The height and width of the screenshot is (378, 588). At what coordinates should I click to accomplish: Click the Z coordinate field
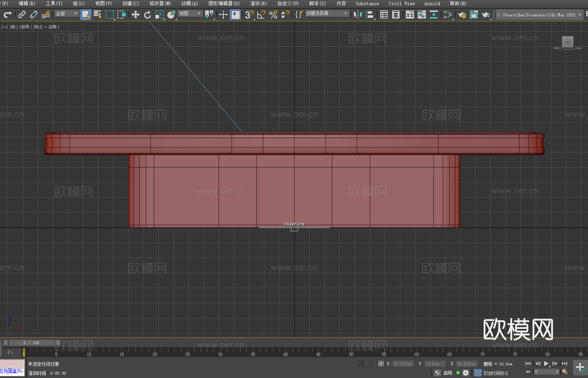466,364
